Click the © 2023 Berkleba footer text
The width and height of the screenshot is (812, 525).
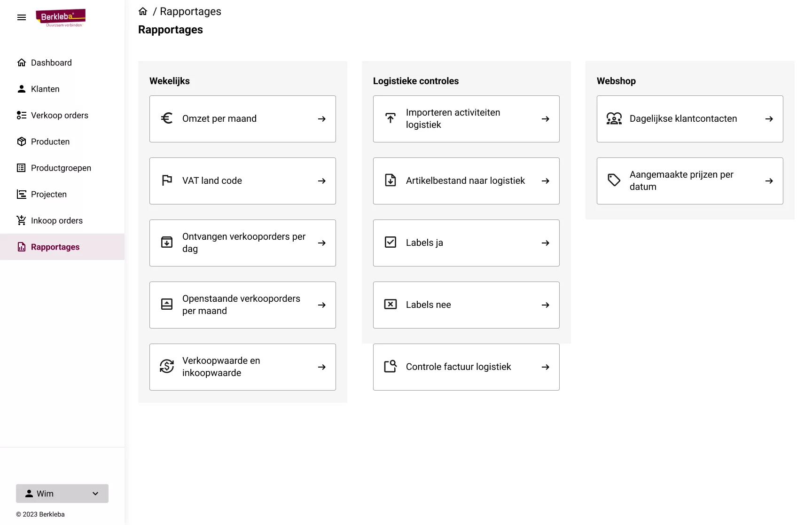coord(40,514)
